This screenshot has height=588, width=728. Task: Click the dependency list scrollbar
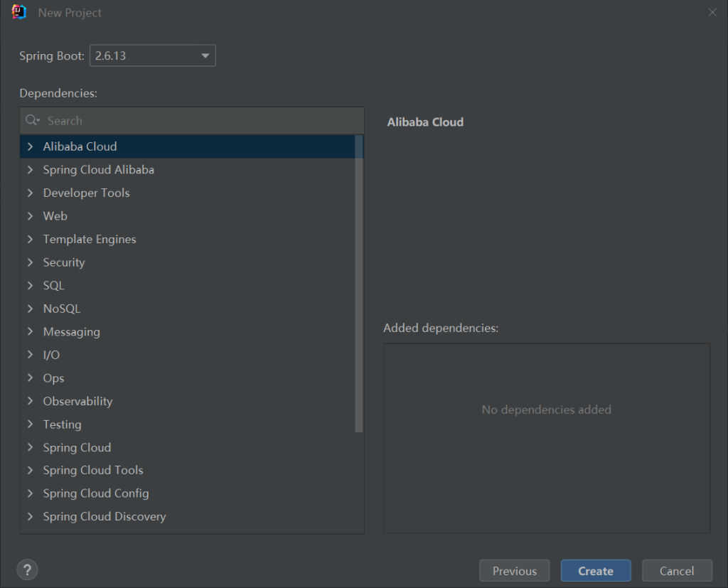point(359,284)
